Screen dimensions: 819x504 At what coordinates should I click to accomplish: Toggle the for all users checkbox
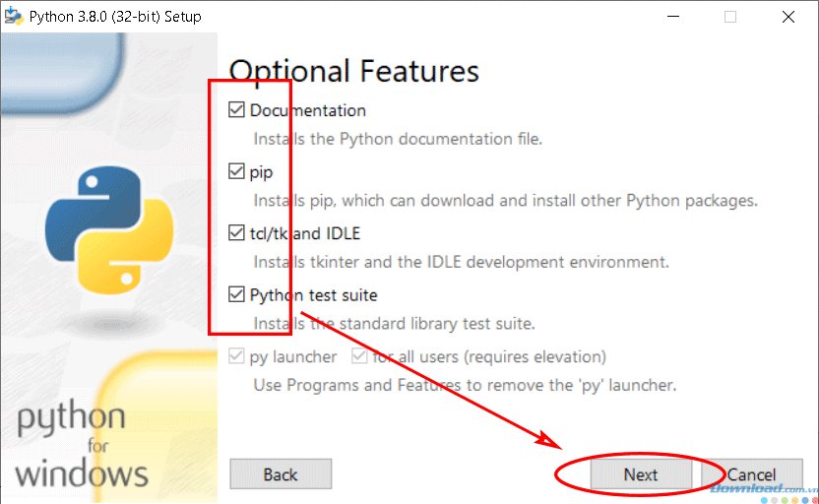pyautogui.click(x=360, y=356)
